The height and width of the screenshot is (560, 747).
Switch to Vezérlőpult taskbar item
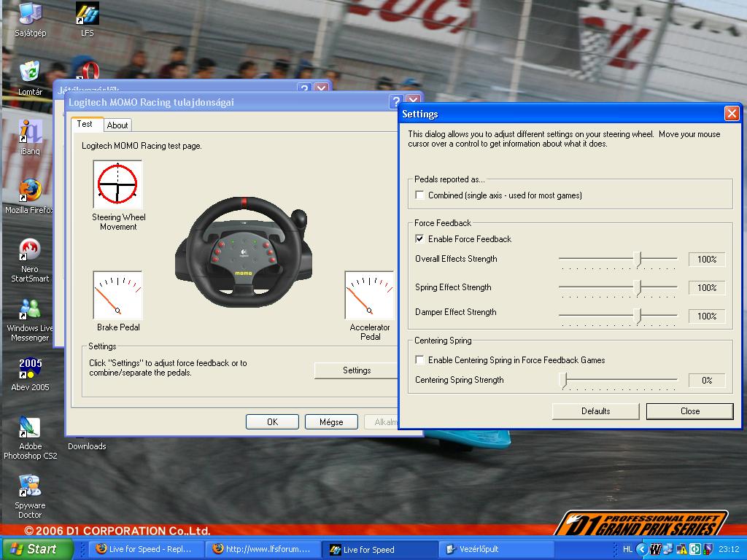coord(496,549)
